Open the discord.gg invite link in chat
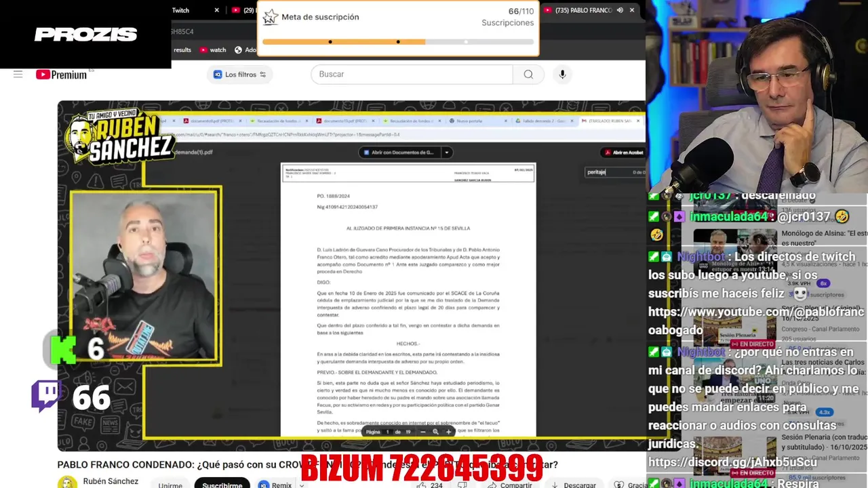The height and width of the screenshot is (488, 868). point(732,462)
